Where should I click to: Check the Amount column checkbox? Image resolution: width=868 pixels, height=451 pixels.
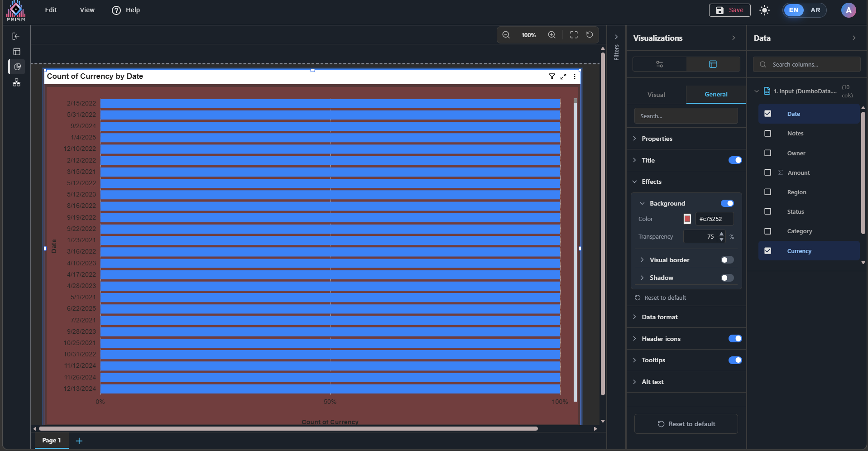[x=767, y=173]
